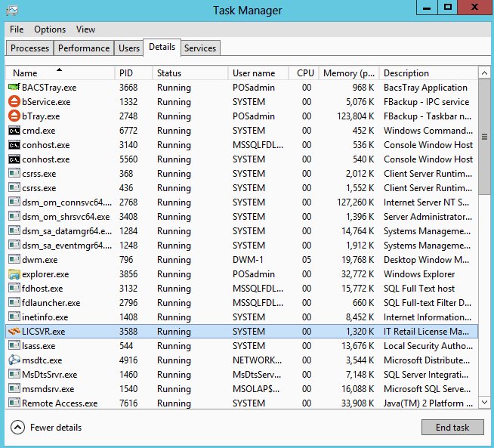Select the MsDtsServ... user name cell
This screenshot has width=494, height=448.
coord(257,375)
